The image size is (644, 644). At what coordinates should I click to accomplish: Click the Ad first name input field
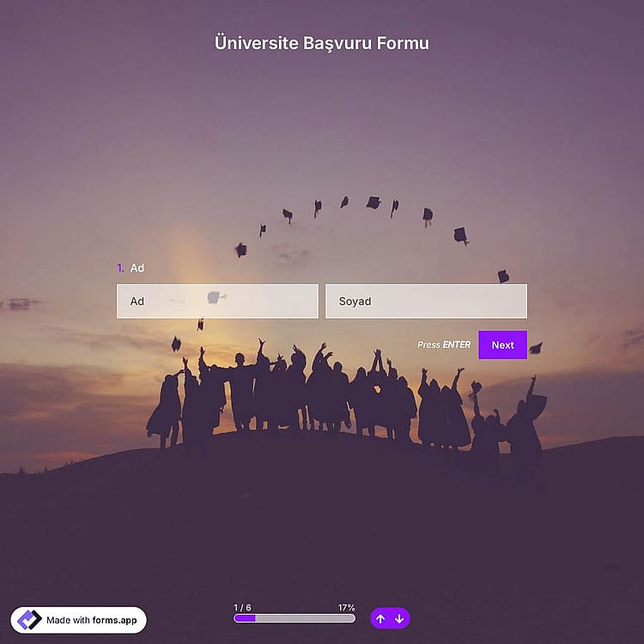click(x=217, y=301)
